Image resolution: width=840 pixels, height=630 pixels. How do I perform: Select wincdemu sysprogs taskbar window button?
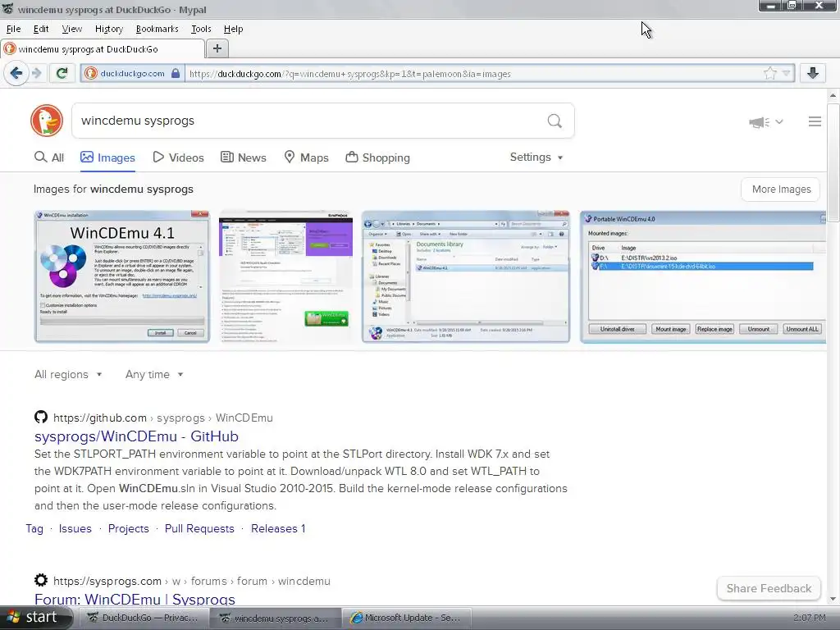tap(276, 618)
